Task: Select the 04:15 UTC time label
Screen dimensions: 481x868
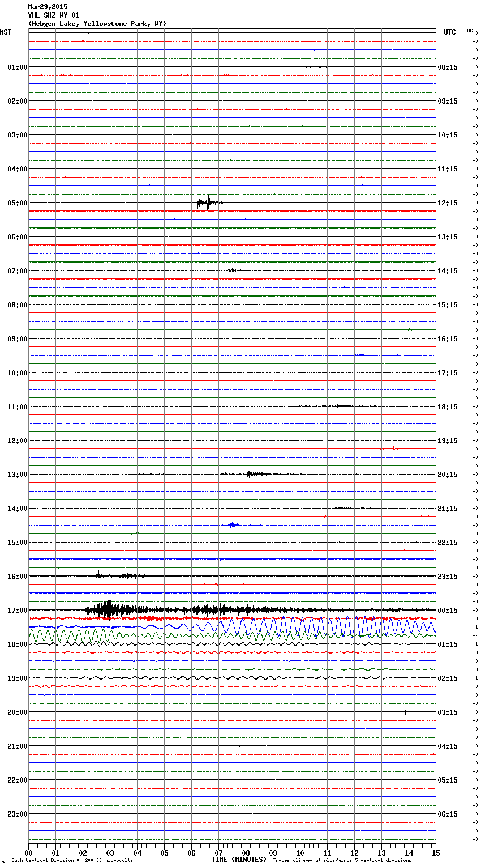Action: pos(448,746)
